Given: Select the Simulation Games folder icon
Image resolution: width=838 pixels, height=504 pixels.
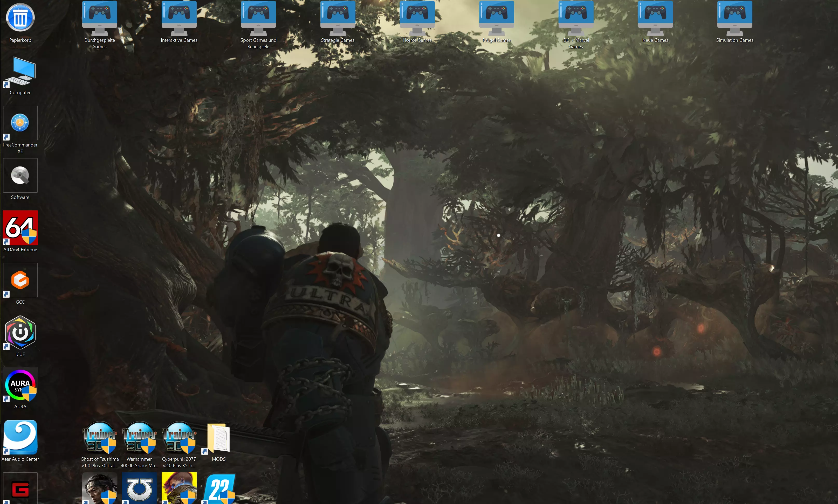Looking at the screenshot, I should pyautogui.click(x=735, y=18).
